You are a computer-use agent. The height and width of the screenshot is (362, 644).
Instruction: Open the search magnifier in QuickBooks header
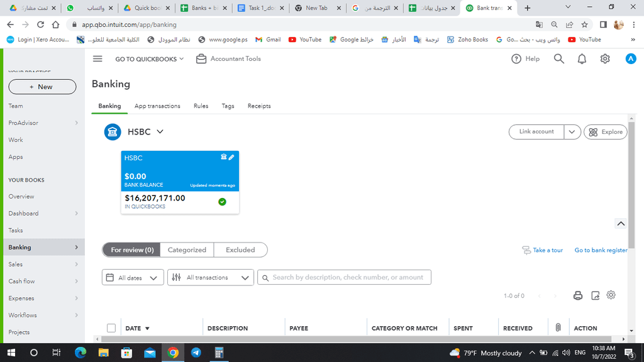tap(558, 59)
